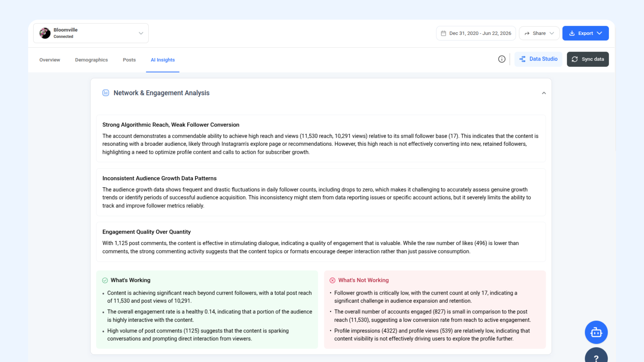The width and height of the screenshot is (644, 362).
Task: Click the help question mark button
Action: tap(596, 356)
